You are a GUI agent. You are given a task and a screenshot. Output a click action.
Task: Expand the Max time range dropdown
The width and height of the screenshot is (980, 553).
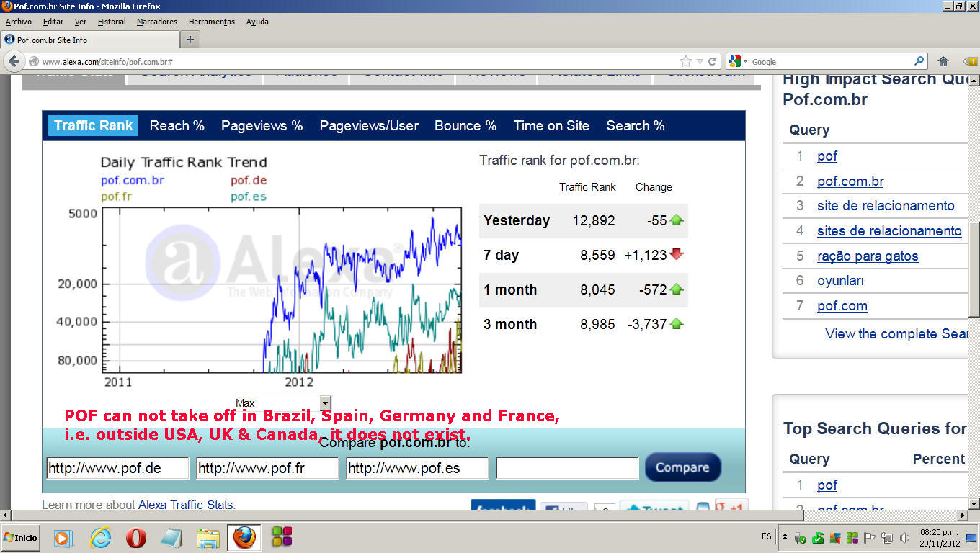(x=325, y=403)
